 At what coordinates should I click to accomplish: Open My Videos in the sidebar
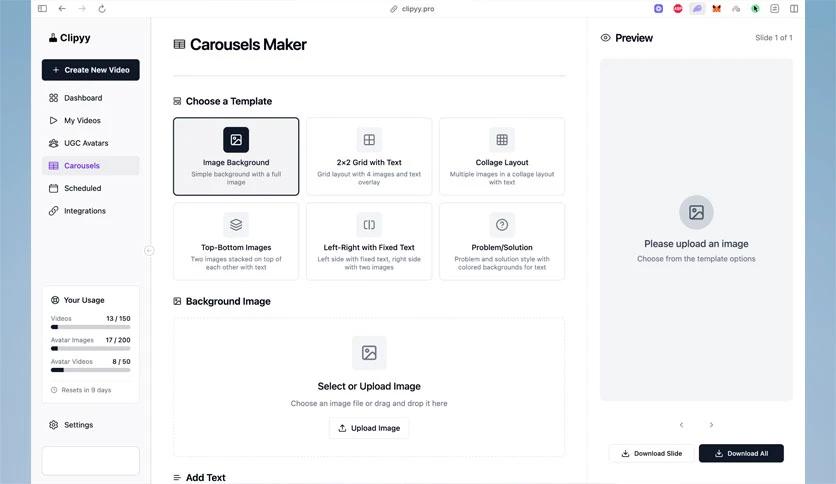(x=82, y=121)
